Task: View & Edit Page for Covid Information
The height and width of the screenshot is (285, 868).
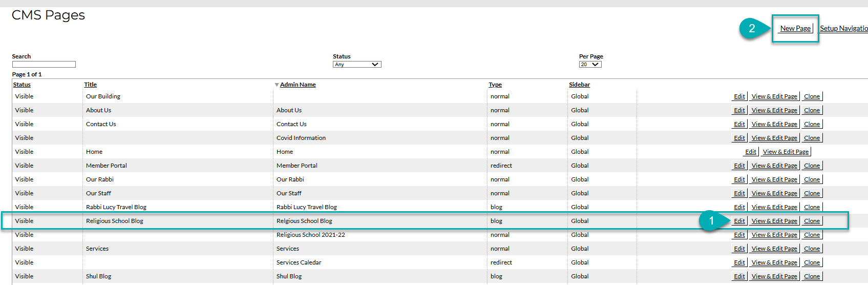Action: [774, 138]
